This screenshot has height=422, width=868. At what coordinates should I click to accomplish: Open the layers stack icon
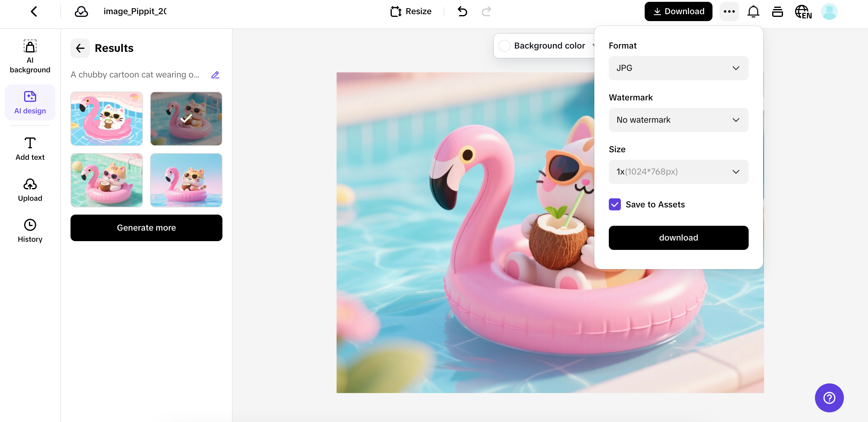[x=777, y=11]
